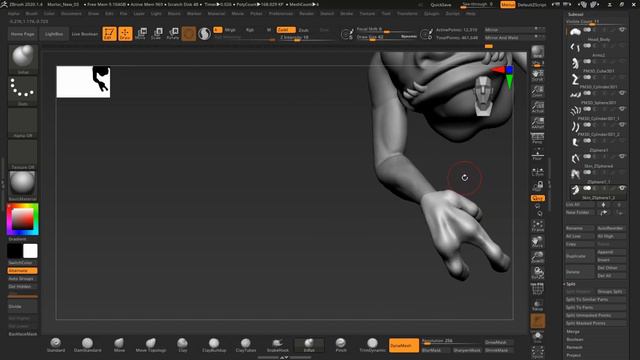Pick a color in the color picker

pyautogui.click(x=22, y=219)
